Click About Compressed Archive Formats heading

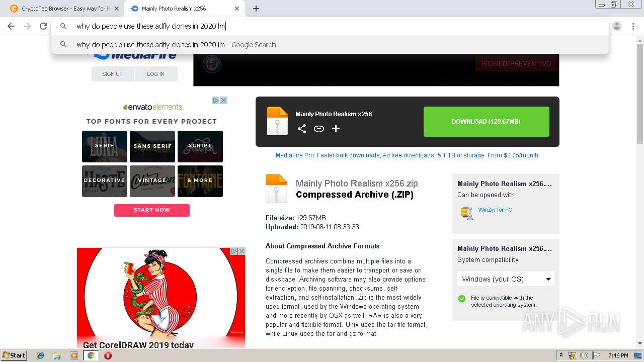(x=323, y=246)
